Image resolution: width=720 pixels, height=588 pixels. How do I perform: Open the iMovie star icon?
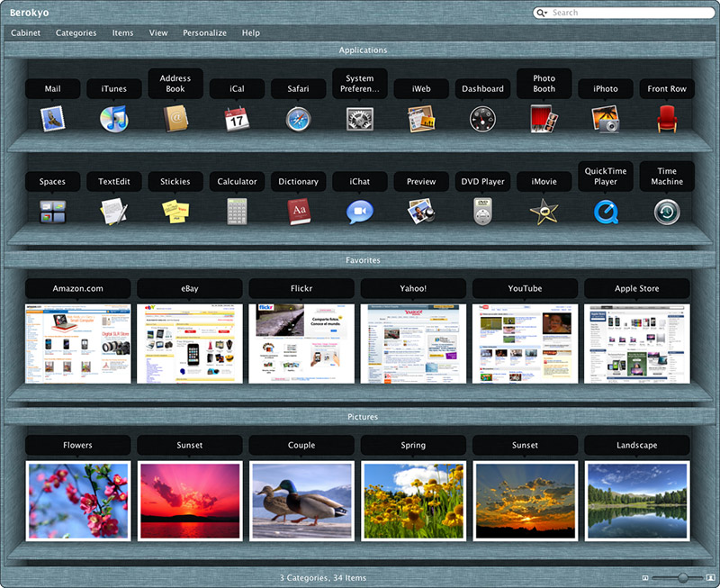[544, 212]
